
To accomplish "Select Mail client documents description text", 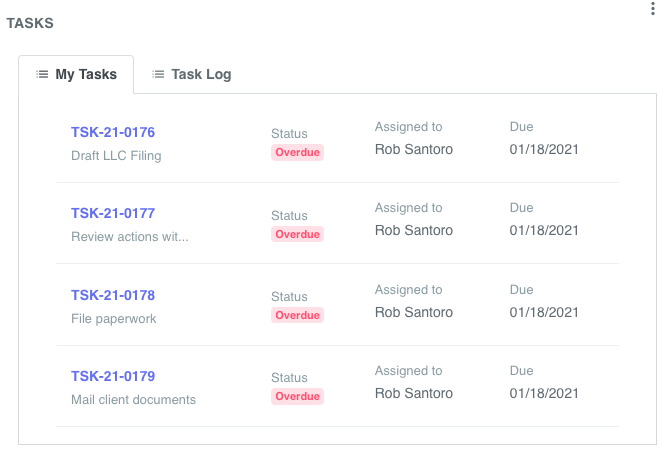I will [133, 400].
